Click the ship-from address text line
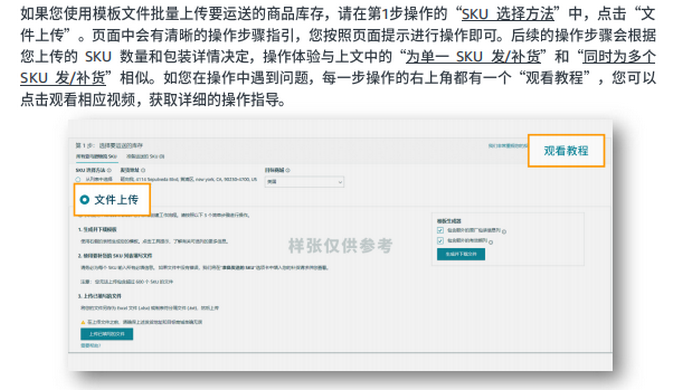Image resolution: width=683 pixels, height=390 pixels. (189, 180)
